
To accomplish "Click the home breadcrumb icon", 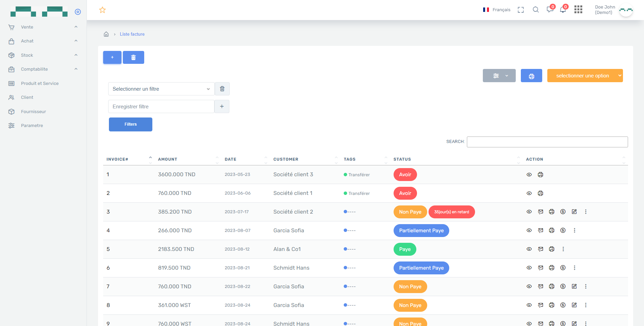I will coord(106,34).
